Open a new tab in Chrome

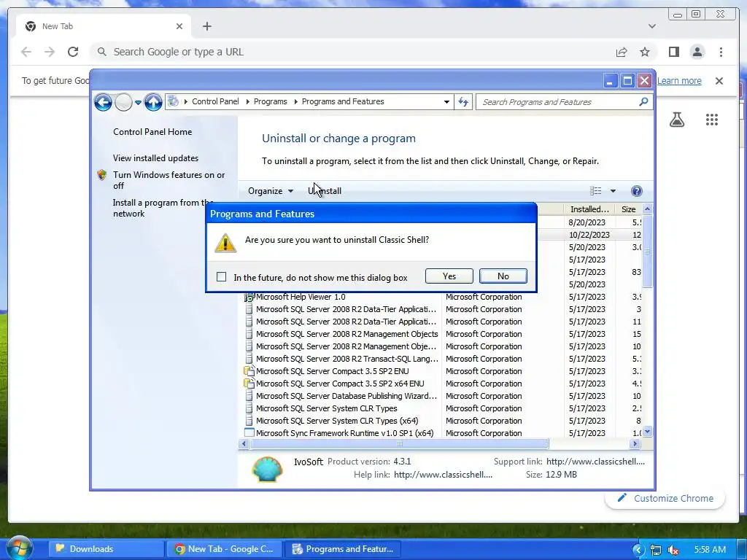pos(206,26)
